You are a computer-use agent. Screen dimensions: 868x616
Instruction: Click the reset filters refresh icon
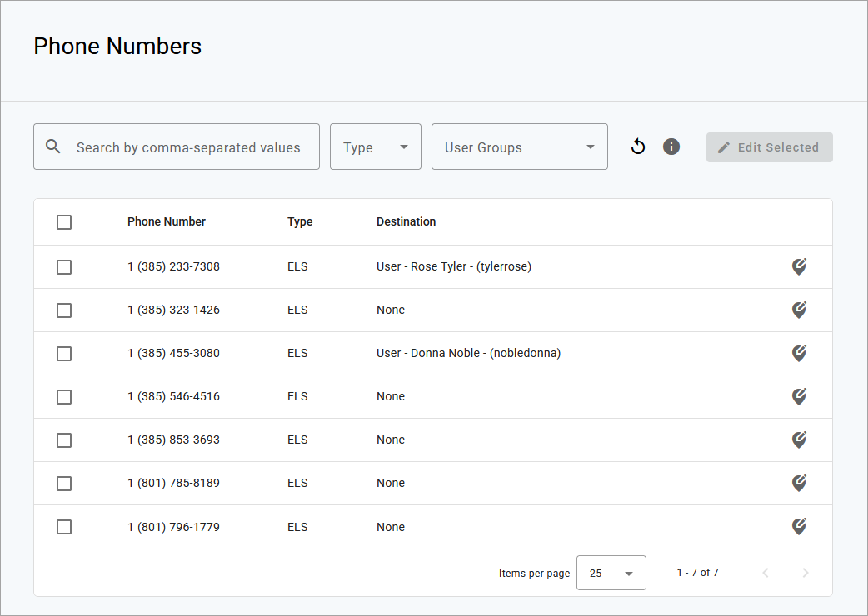pos(638,147)
